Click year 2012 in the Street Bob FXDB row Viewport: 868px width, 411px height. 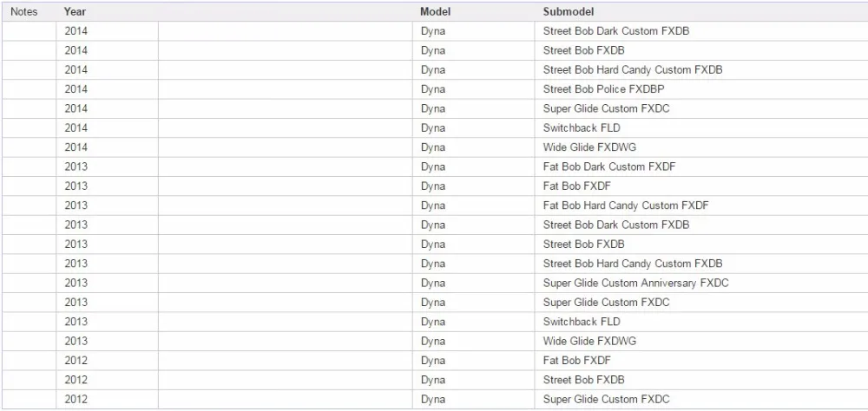76,380
